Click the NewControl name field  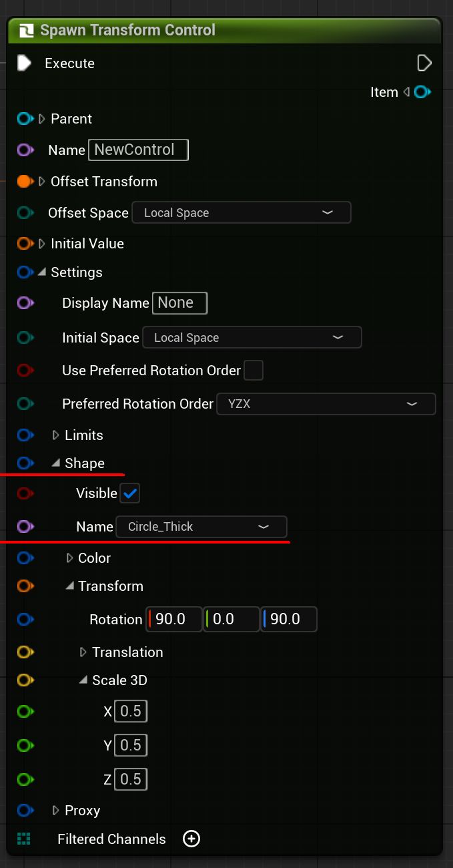[138, 150]
